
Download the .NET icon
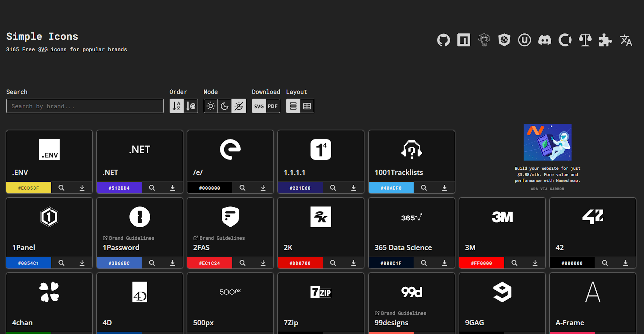click(x=173, y=188)
